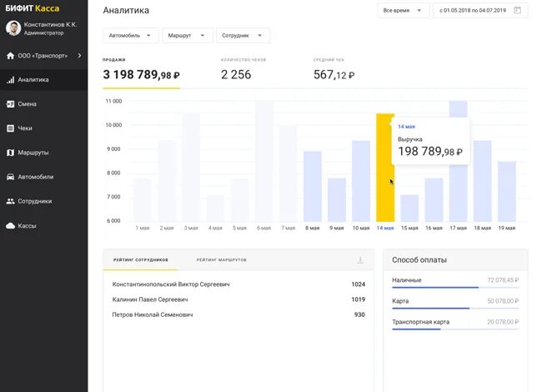Select employee Калинин Павел Сергеевич
Screen dimensions: 542x392
point(150,299)
